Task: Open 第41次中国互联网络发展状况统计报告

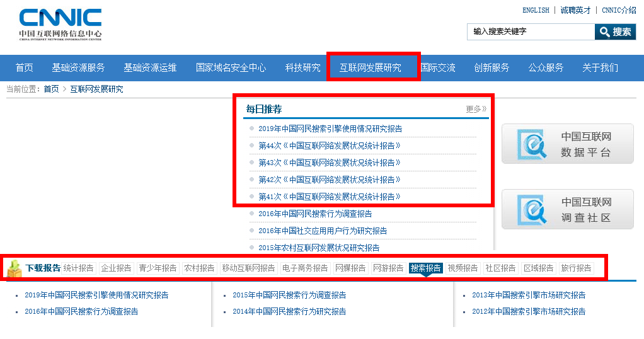Action: click(x=330, y=197)
